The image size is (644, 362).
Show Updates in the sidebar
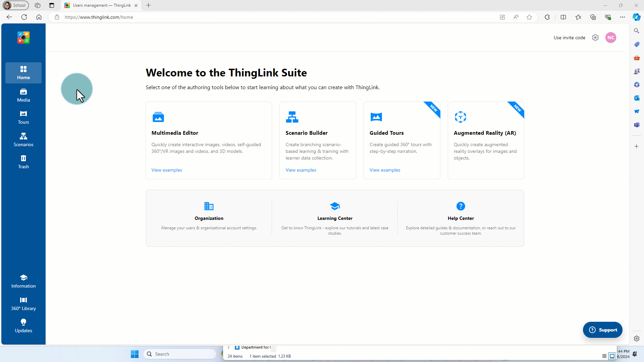pyautogui.click(x=23, y=326)
